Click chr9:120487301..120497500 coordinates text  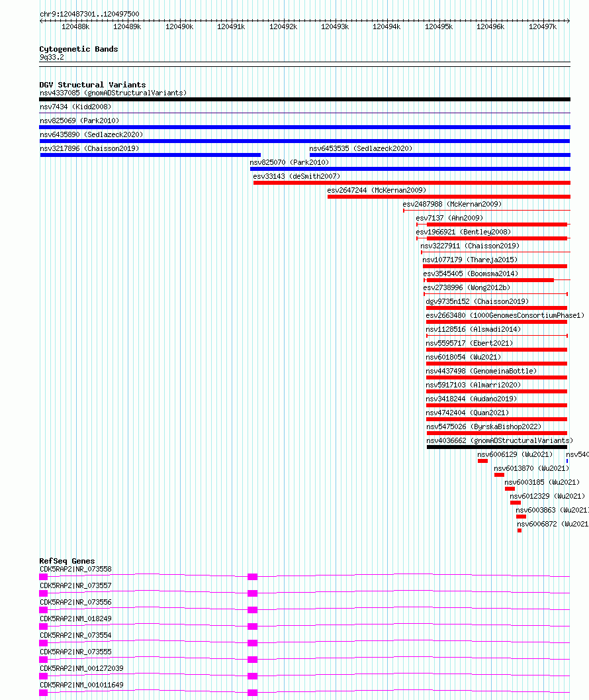pos(89,14)
